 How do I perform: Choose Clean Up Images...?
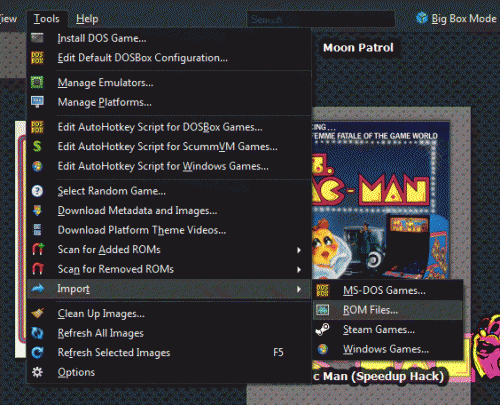pos(169,313)
